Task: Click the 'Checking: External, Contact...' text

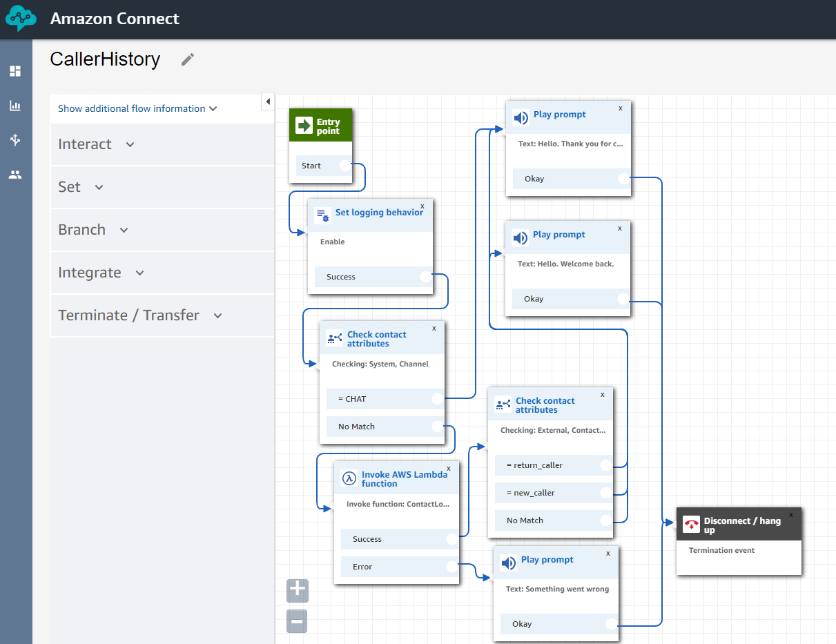Action: click(553, 430)
